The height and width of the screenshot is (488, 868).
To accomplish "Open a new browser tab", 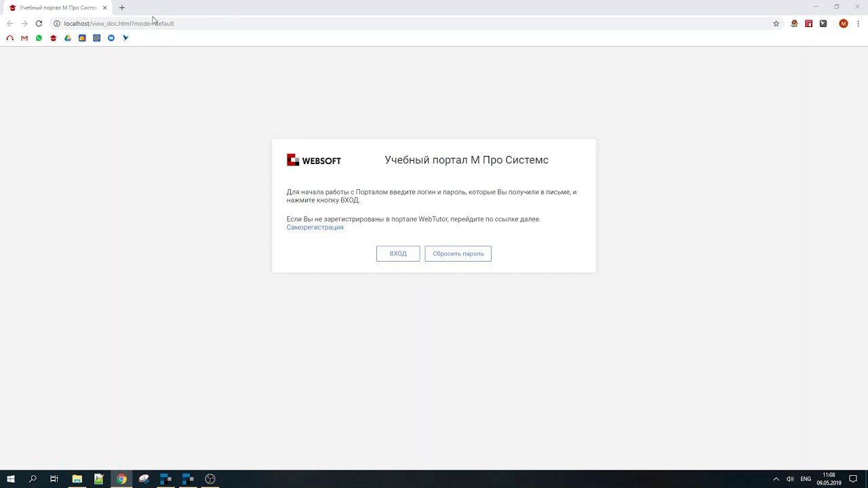I will pyautogui.click(x=122, y=7).
